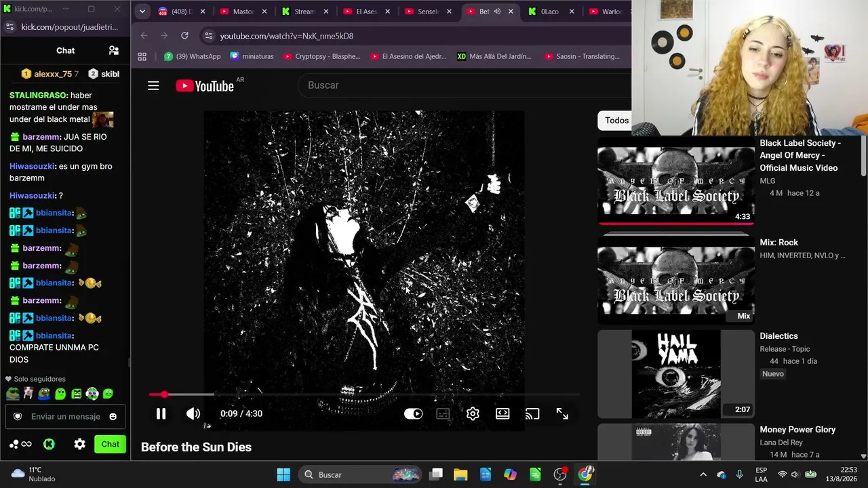This screenshot has width=868, height=488.
Task: Click the green Kick logo below chat input
Action: (49, 444)
